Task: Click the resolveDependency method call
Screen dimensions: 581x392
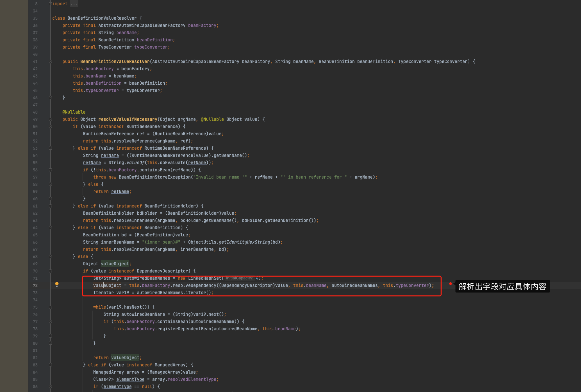Action: pos(195,286)
